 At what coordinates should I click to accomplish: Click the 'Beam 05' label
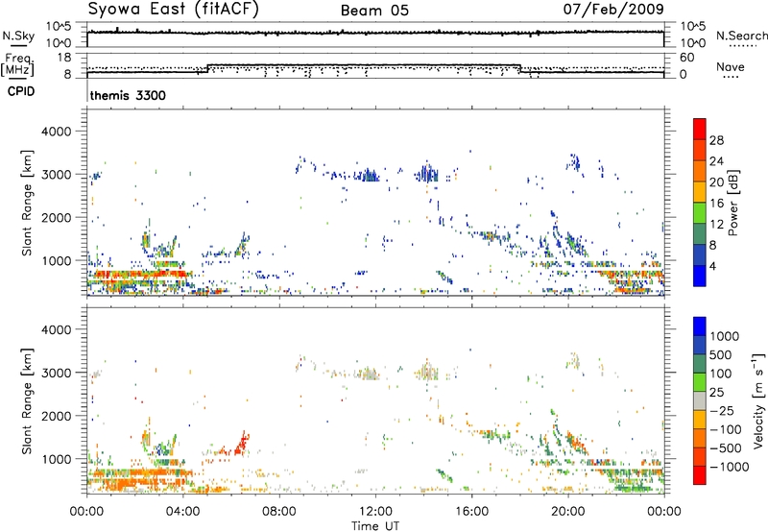(374, 11)
